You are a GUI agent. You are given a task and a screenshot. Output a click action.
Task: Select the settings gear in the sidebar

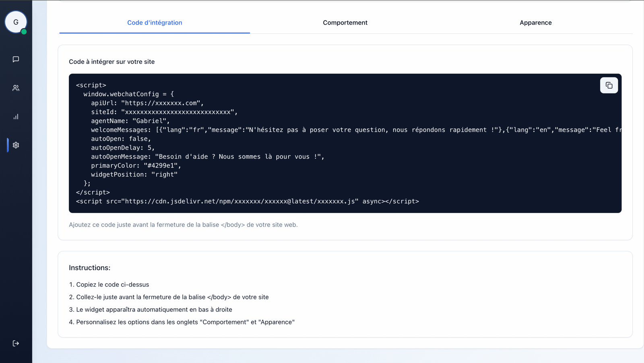click(x=16, y=145)
